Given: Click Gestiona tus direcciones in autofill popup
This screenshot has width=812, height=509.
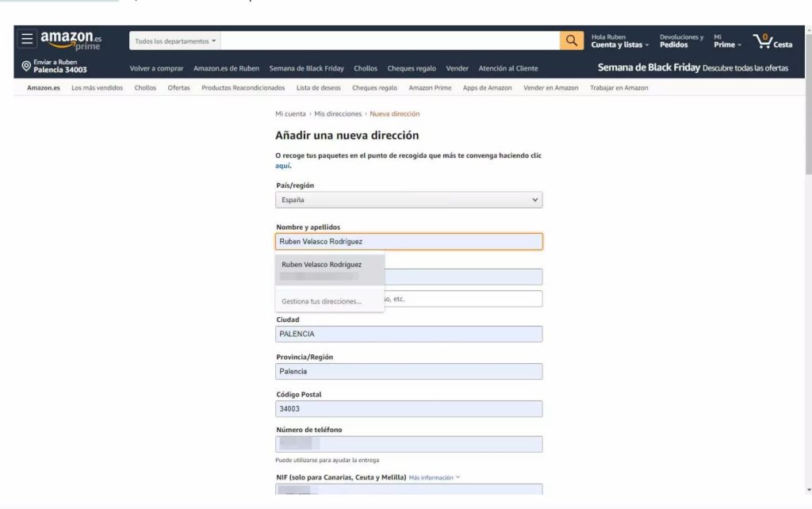Looking at the screenshot, I should 322,301.
